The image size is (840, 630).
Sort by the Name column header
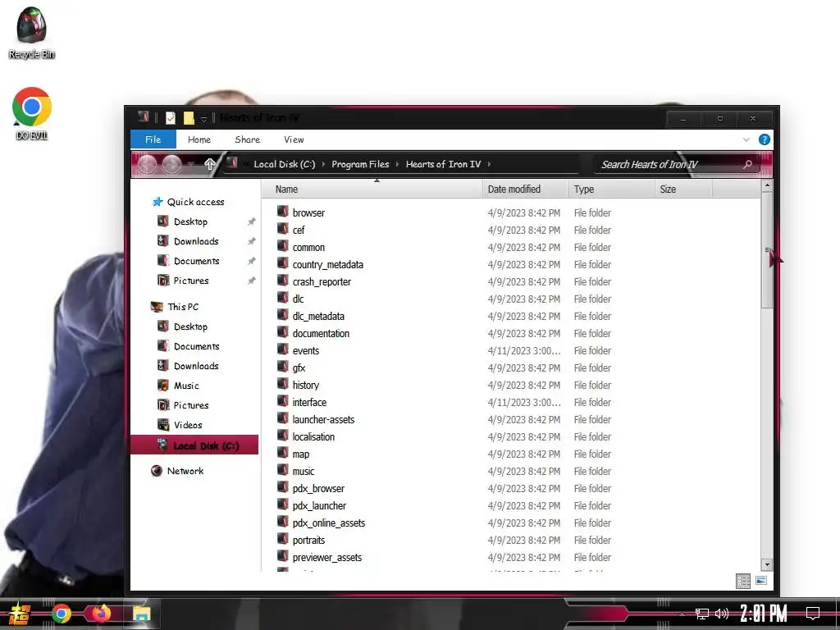tap(372, 189)
